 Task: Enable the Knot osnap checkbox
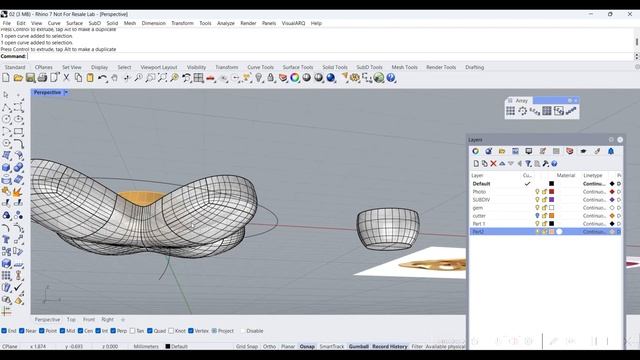coord(171,331)
